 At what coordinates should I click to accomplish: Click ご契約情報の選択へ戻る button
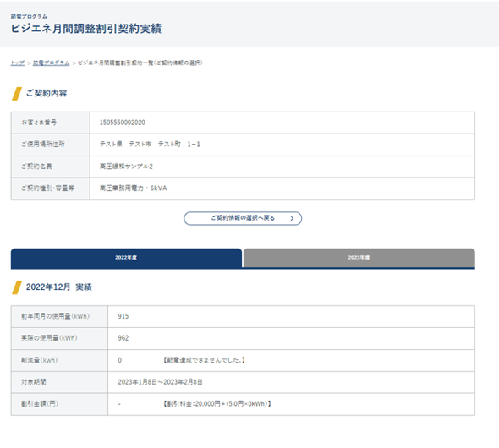pos(243,218)
